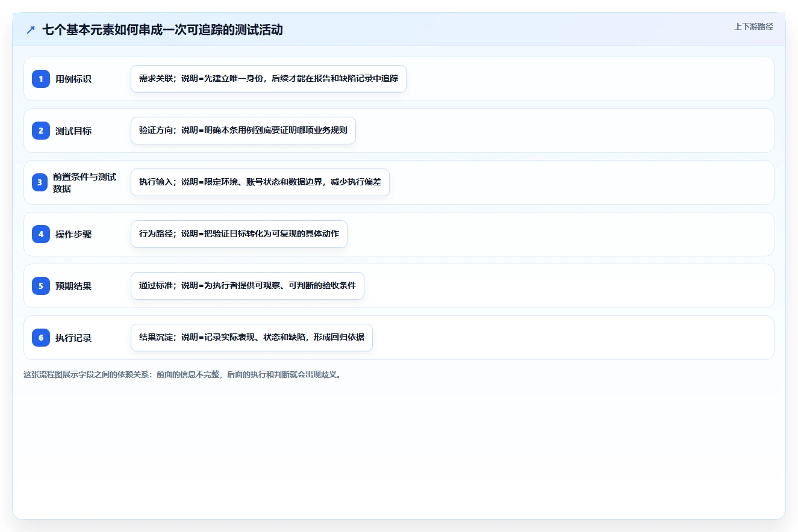Click the arrow icon beside the title
The height and width of the screenshot is (532, 798).
[31, 30]
